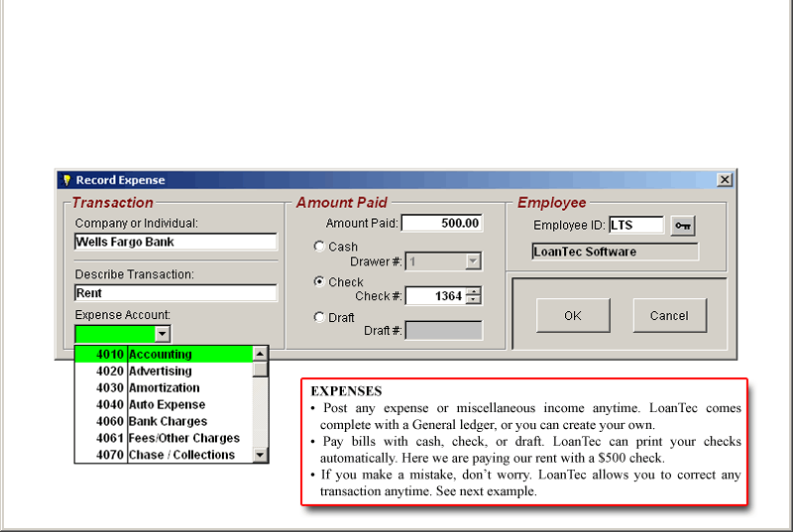793x532 pixels.
Task: Click the Employee ID field
Action: click(x=636, y=225)
